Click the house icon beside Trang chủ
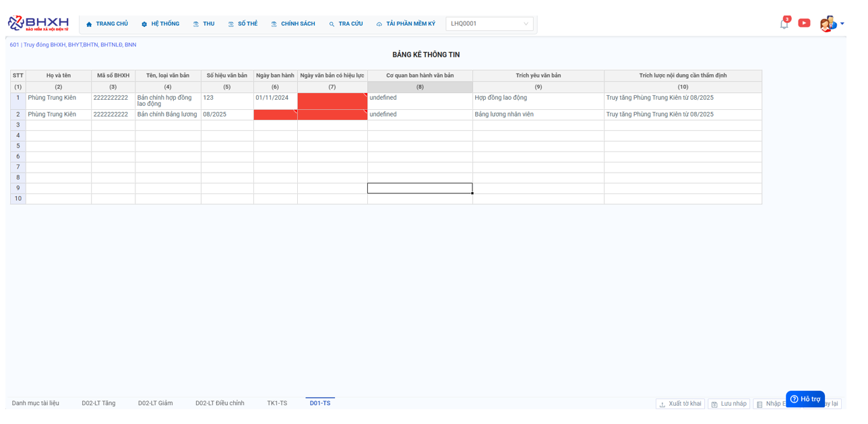868x424 pixels. 89,24
